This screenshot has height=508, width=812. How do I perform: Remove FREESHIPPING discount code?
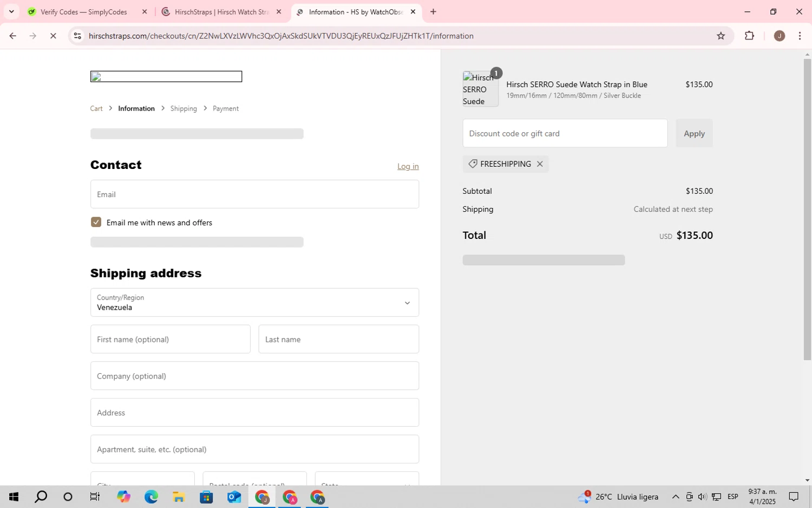[x=540, y=164]
